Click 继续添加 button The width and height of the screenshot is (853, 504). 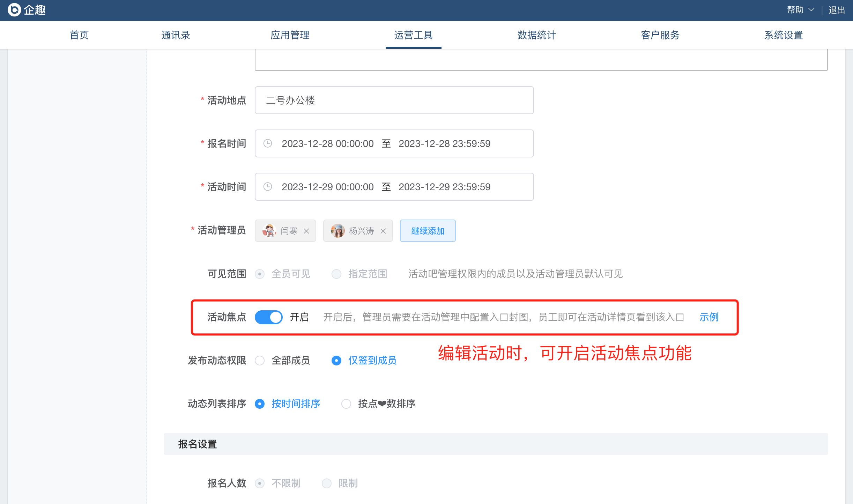[428, 231]
